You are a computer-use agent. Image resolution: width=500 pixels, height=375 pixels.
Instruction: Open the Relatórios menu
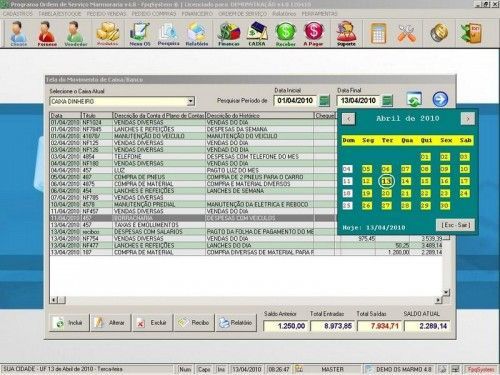(x=284, y=14)
